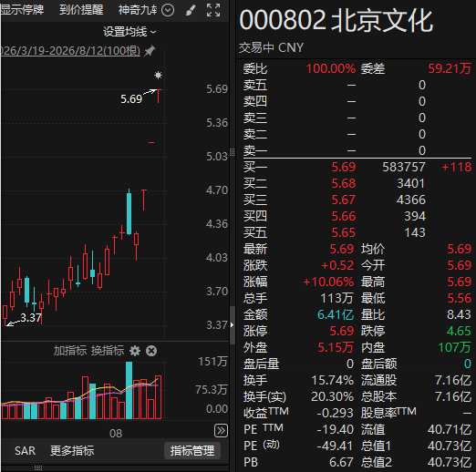Click the 交易中 CNY status text

click(271, 47)
